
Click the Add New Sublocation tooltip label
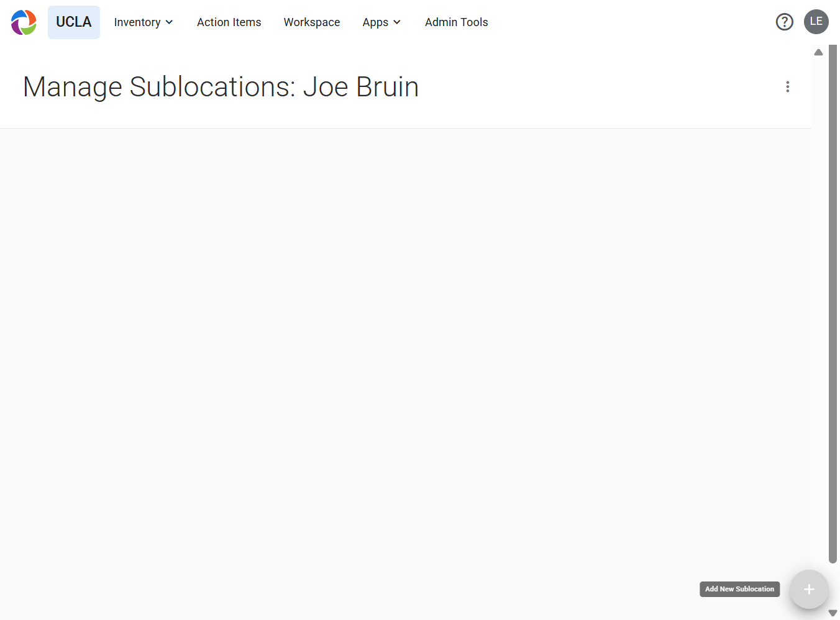(x=739, y=589)
